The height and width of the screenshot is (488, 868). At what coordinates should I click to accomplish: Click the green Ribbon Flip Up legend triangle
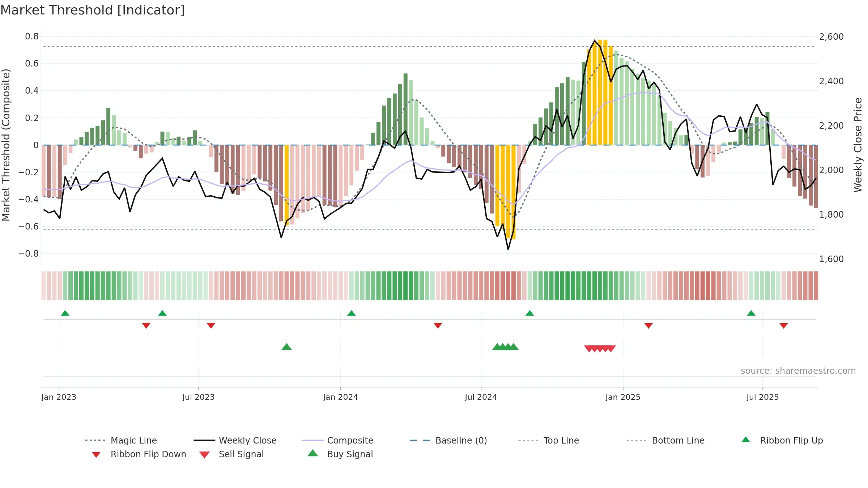coord(746,440)
